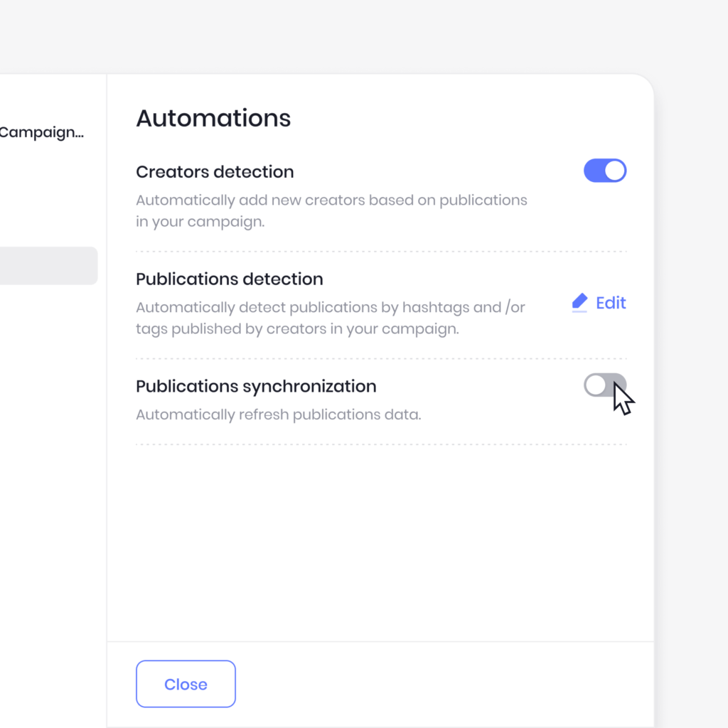Click the Publications detection label

230,279
